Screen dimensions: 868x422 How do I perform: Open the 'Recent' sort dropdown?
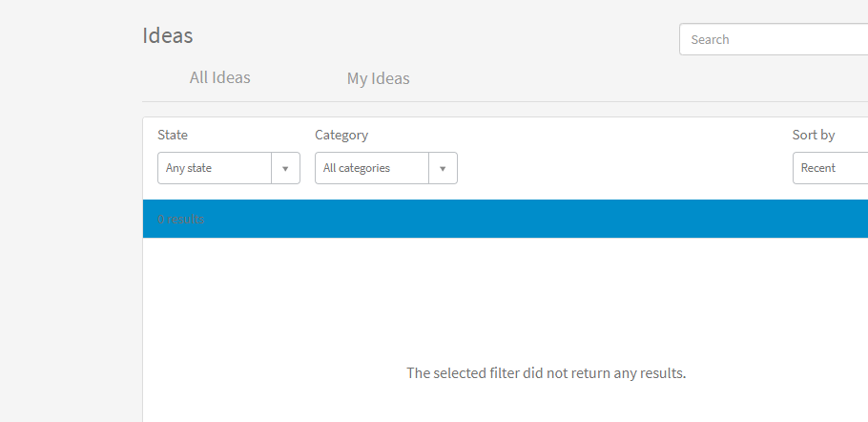(830, 168)
